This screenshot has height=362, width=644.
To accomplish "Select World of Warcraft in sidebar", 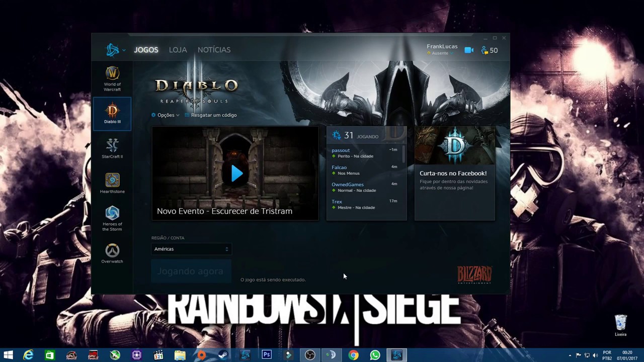I will pyautogui.click(x=112, y=79).
